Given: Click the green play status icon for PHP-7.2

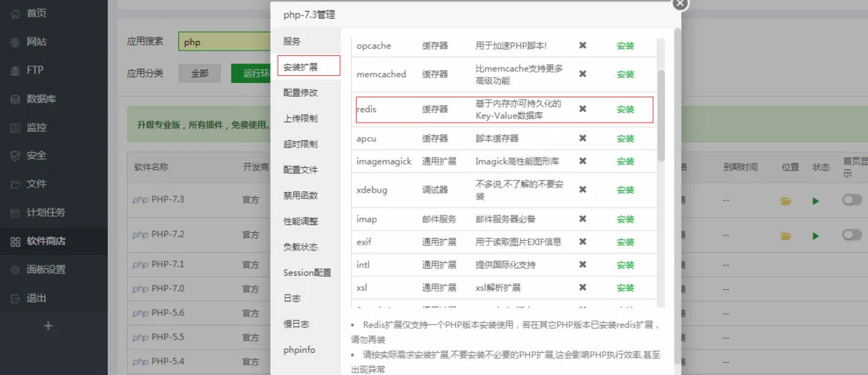Looking at the screenshot, I should click(x=815, y=236).
